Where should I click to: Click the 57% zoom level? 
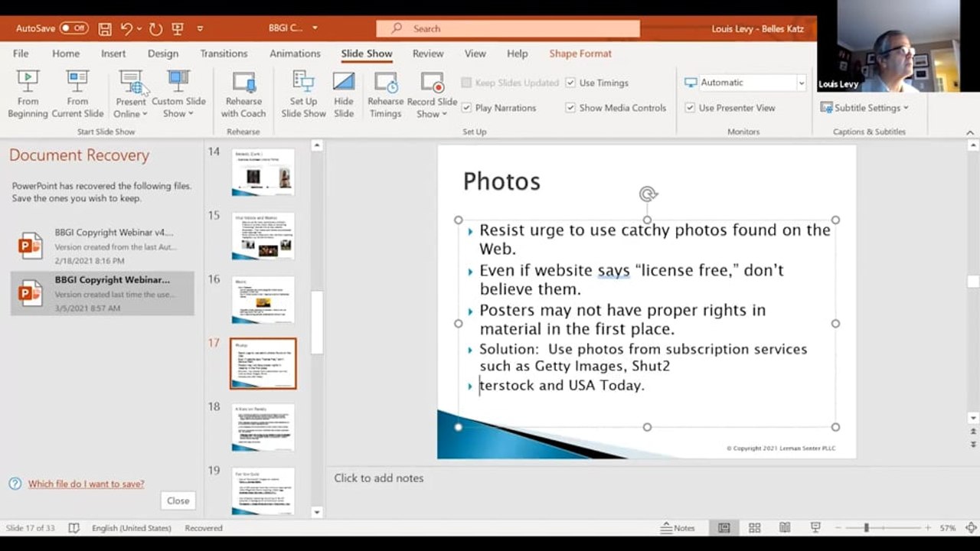tap(948, 528)
